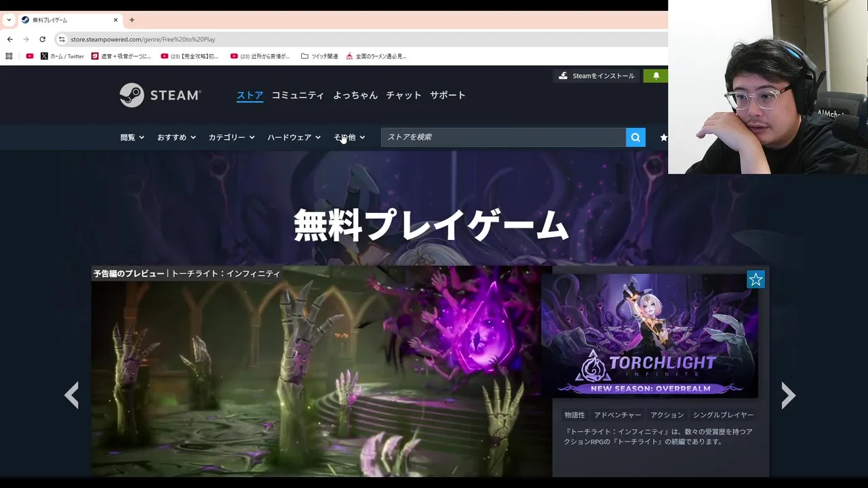Click the Steam logo
Screen dimensions: 868x488
pyautogui.click(x=160, y=96)
